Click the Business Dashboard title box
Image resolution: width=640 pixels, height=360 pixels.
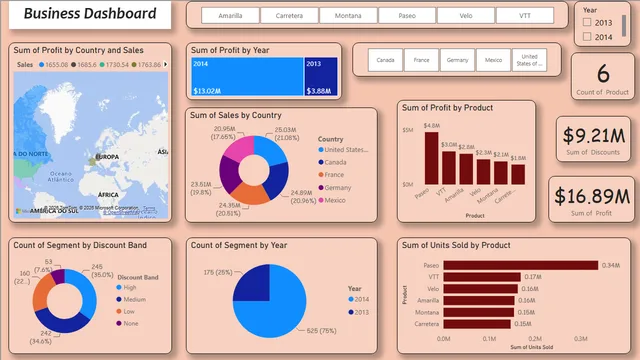pos(90,14)
